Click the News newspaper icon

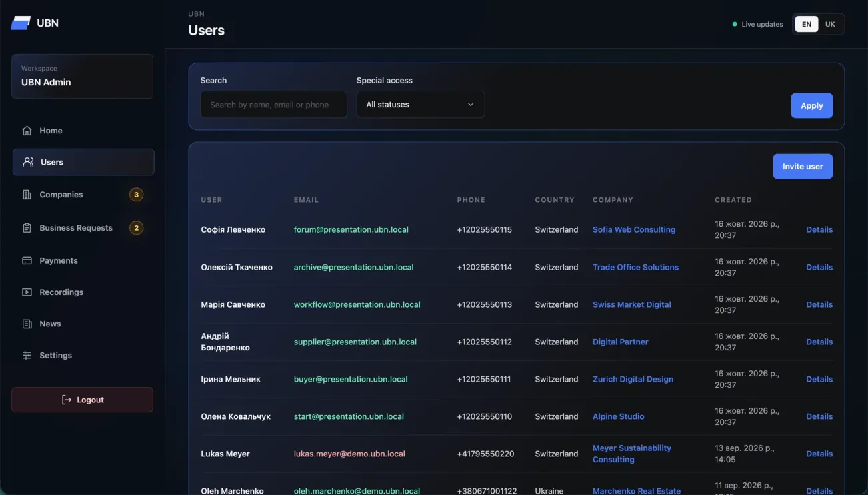(x=27, y=324)
